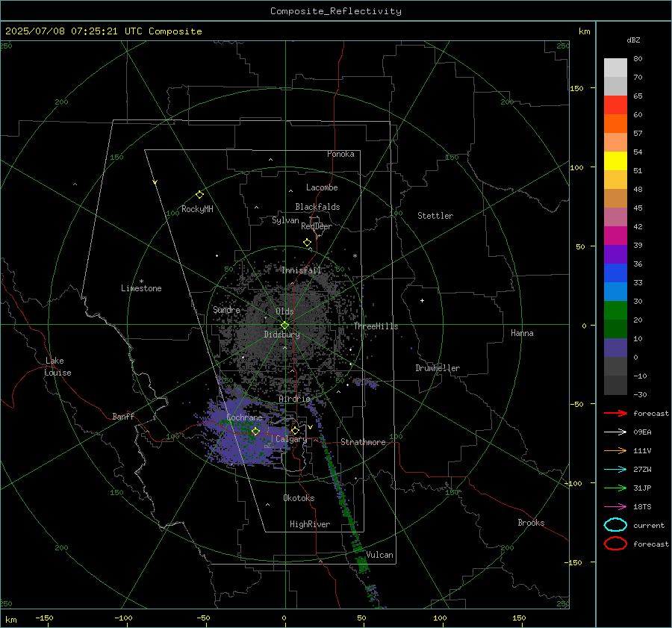Click the red forecast arrow in legend

[x=615, y=413]
